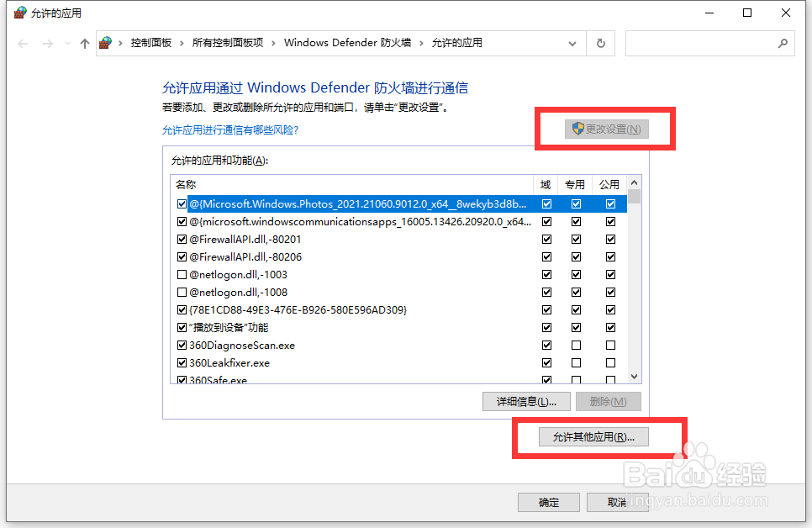Click the search magnifier icon
Viewport: 812px width, 528px height.
coord(783,44)
